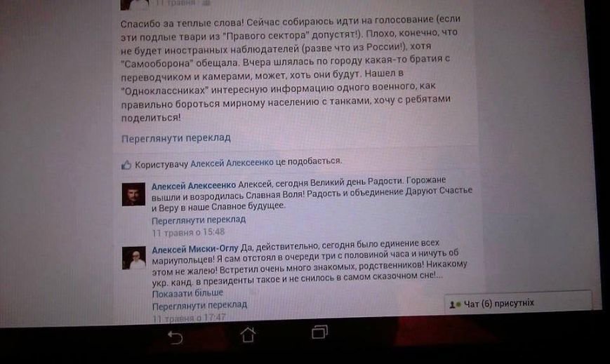
Task: Click Алексей Алексеенко name in likes line
Action: 232,163
